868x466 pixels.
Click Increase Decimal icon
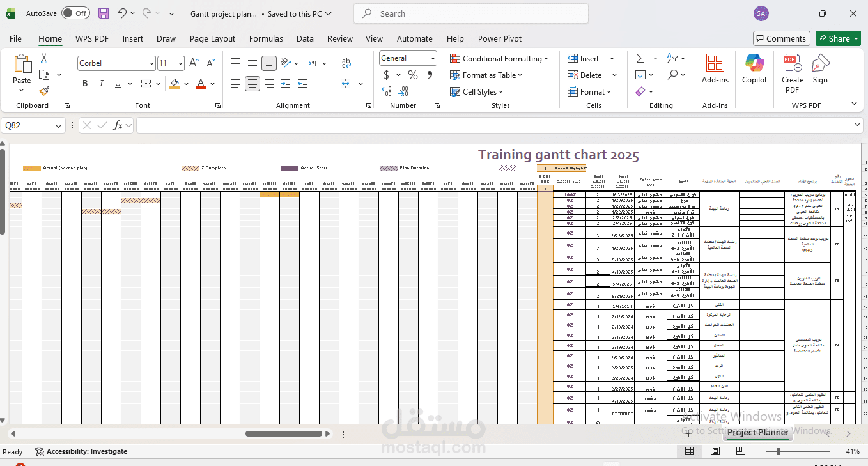(x=387, y=91)
